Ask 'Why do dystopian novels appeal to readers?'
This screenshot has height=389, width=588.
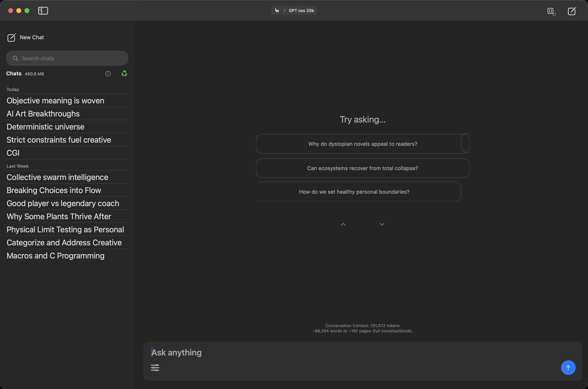click(x=362, y=144)
